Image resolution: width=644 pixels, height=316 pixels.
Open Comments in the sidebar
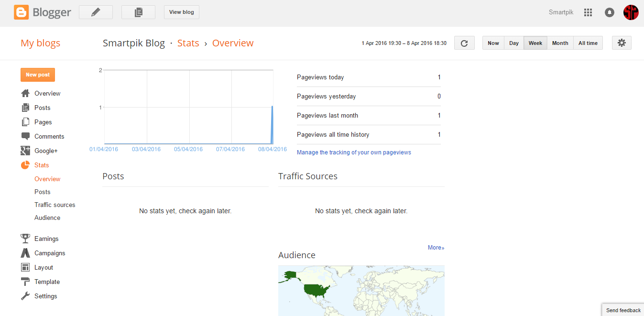click(49, 136)
